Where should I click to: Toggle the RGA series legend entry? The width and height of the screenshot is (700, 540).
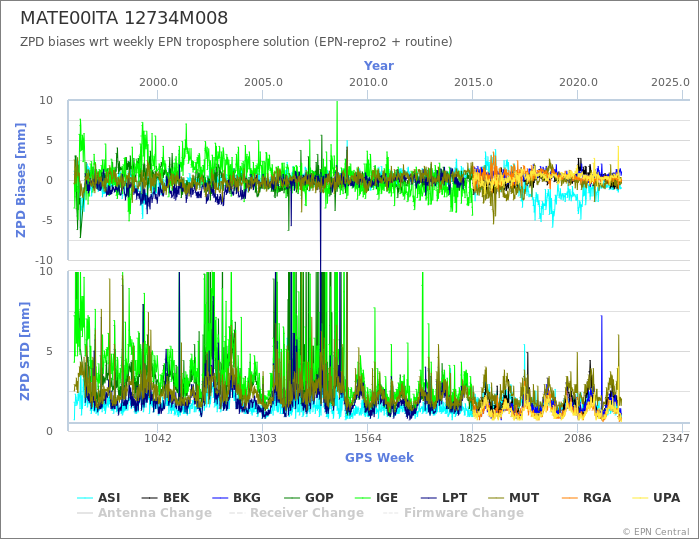[x=586, y=498]
